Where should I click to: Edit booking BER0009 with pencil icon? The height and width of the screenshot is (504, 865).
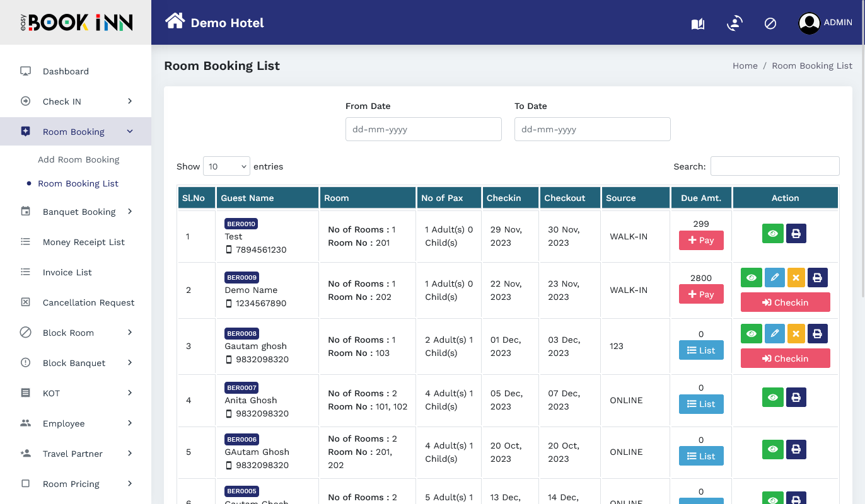[x=774, y=278]
